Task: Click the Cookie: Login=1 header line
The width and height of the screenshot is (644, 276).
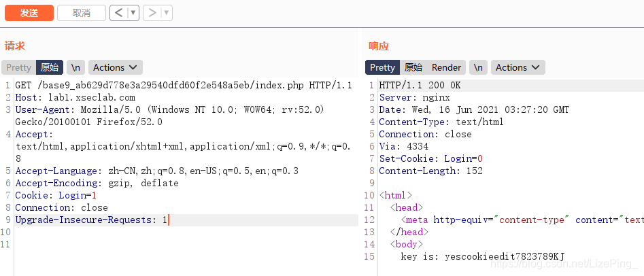Action: [56, 195]
